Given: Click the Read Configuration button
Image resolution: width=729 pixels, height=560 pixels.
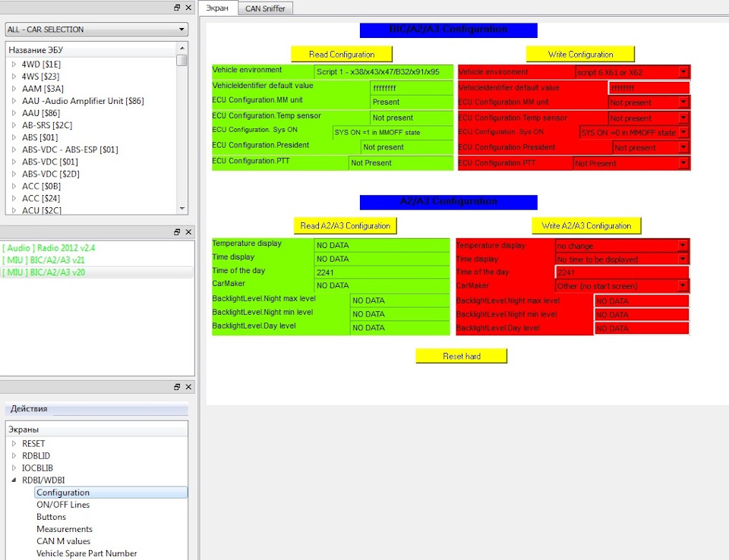Looking at the screenshot, I should [342, 55].
